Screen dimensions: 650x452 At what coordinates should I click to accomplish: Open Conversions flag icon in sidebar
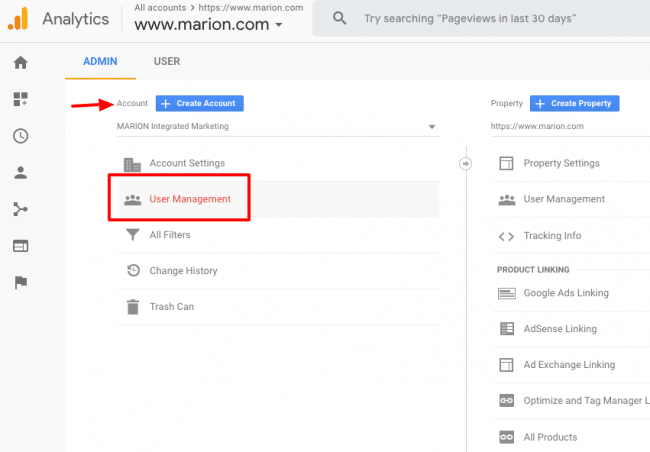(20, 282)
